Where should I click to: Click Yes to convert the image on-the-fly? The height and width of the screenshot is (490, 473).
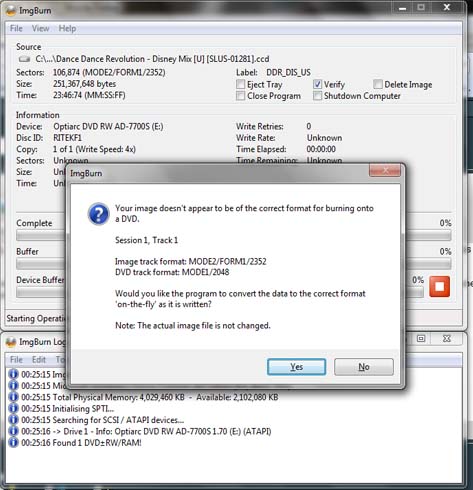click(x=296, y=367)
